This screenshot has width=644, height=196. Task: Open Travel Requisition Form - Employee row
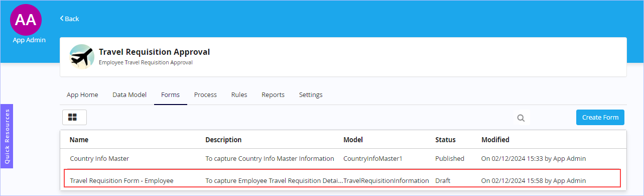343,180
